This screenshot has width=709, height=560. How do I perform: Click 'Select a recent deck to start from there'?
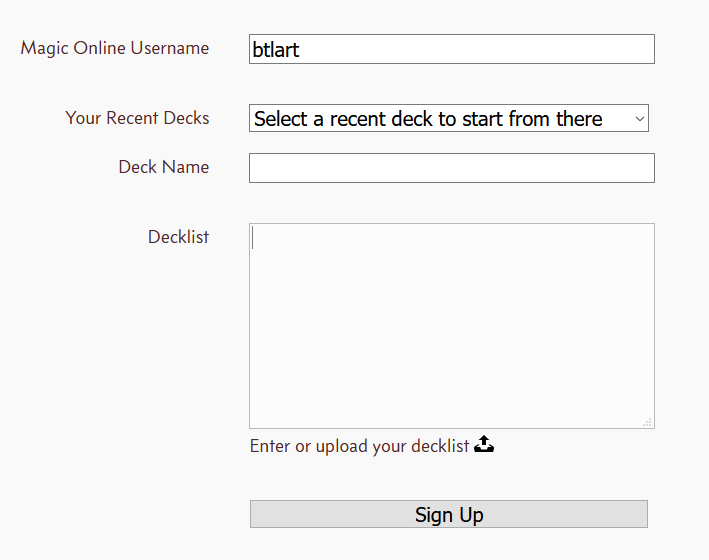pos(428,119)
